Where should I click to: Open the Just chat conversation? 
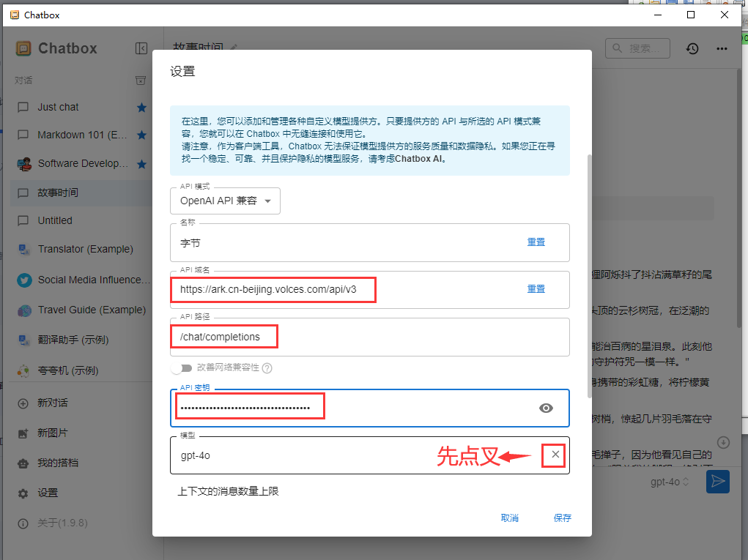pos(81,107)
